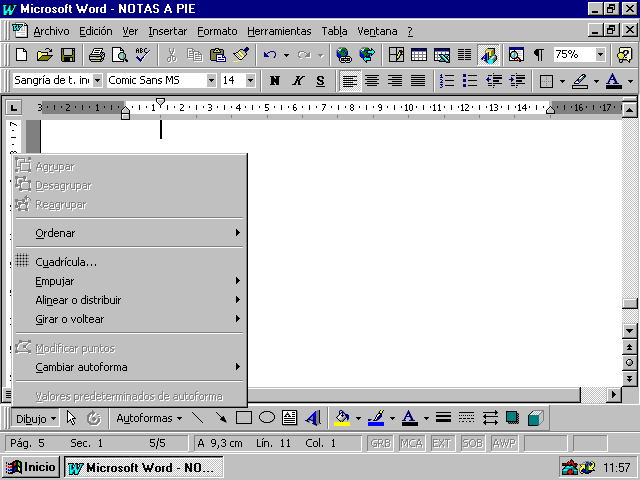Viewport: 640px width, 480px height.
Task: Open the Document Map
Action: (x=516, y=55)
